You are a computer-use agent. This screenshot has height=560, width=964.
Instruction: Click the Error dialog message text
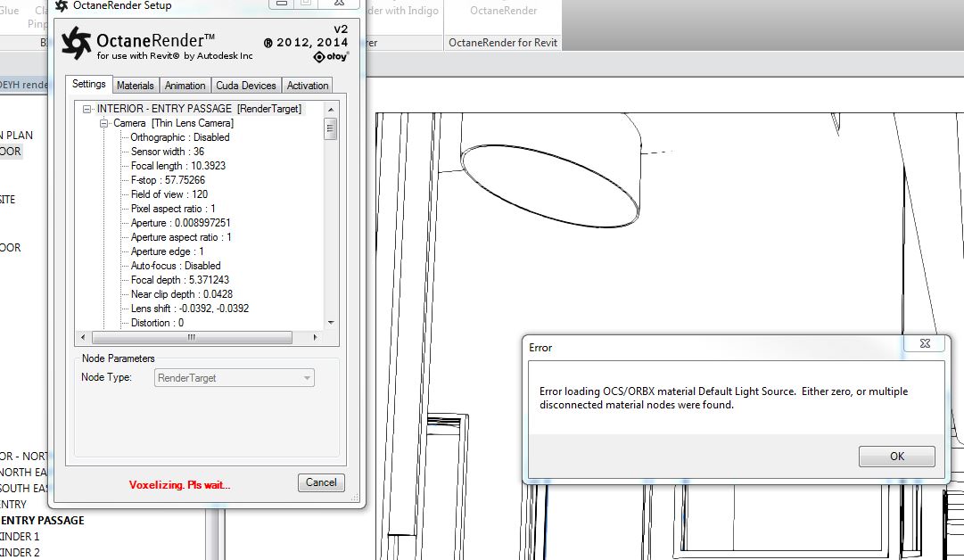[x=723, y=398]
